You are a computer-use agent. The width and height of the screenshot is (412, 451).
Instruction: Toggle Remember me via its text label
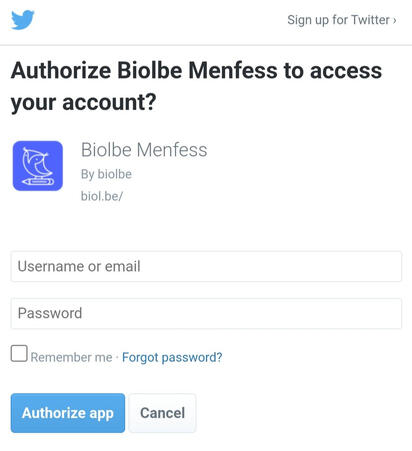click(x=71, y=357)
